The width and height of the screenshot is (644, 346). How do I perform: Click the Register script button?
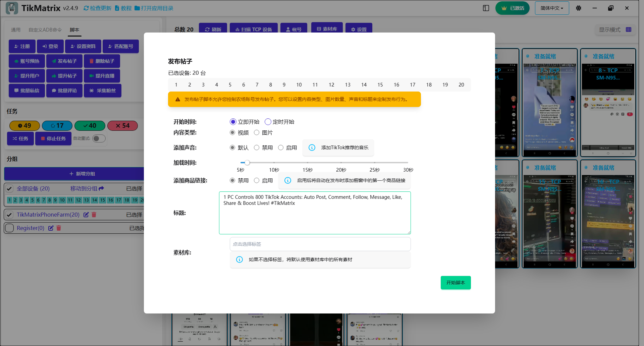tap(22, 46)
